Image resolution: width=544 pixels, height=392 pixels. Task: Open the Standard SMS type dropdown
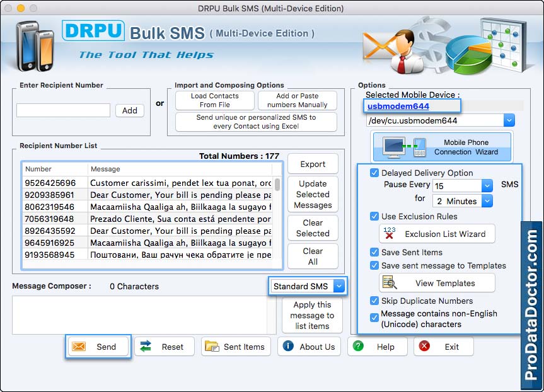[339, 286]
